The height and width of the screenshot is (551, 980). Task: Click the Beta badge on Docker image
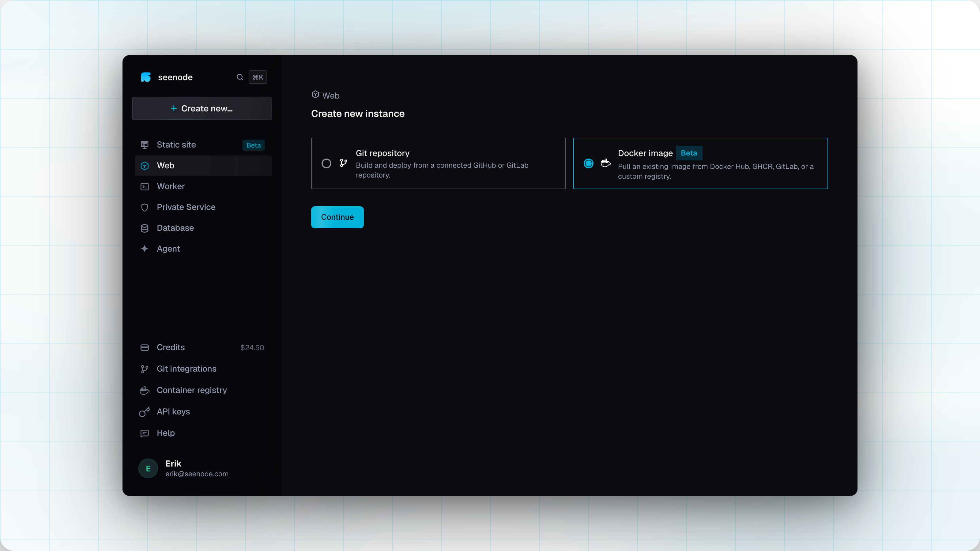(689, 153)
